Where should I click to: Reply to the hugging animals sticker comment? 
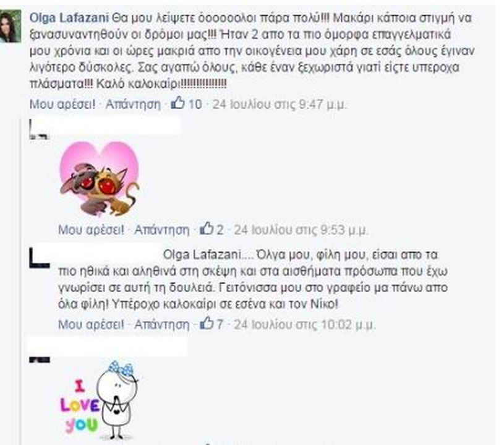(x=161, y=230)
